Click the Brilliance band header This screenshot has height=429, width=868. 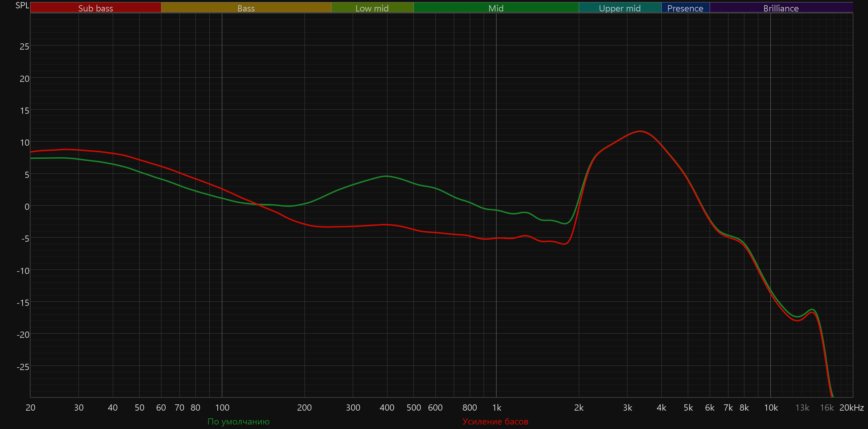click(x=781, y=8)
